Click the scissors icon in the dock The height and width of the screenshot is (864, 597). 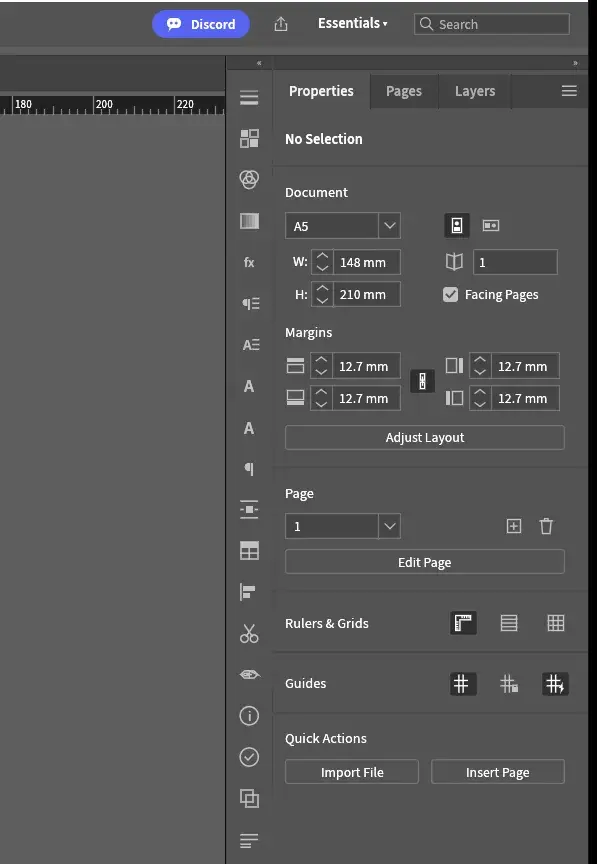click(x=249, y=634)
